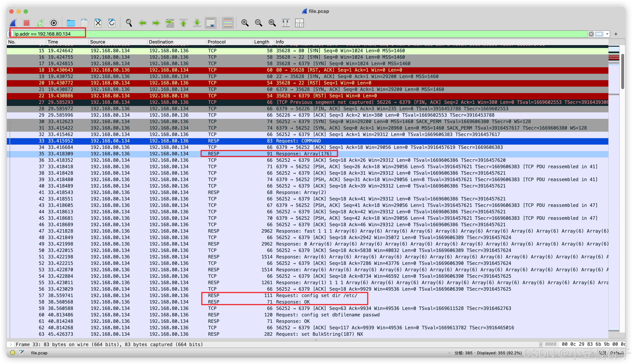This screenshot has height=364, width=632.
Task: Toggle packet list colorization
Action: [228, 23]
